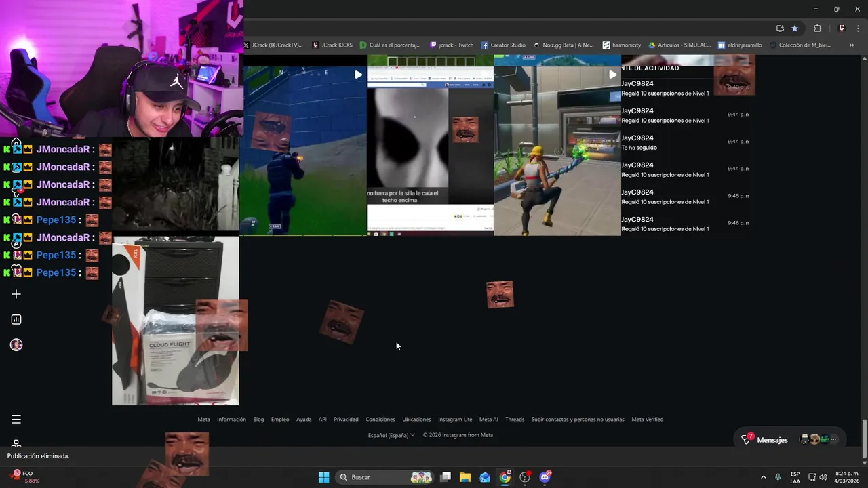868x488 pixels.
Task: Open File Explorer from the taskbar
Action: [x=465, y=477]
